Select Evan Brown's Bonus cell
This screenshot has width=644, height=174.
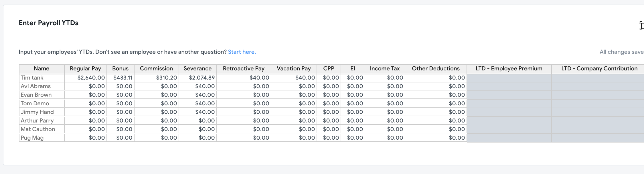(x=120, y=95)
